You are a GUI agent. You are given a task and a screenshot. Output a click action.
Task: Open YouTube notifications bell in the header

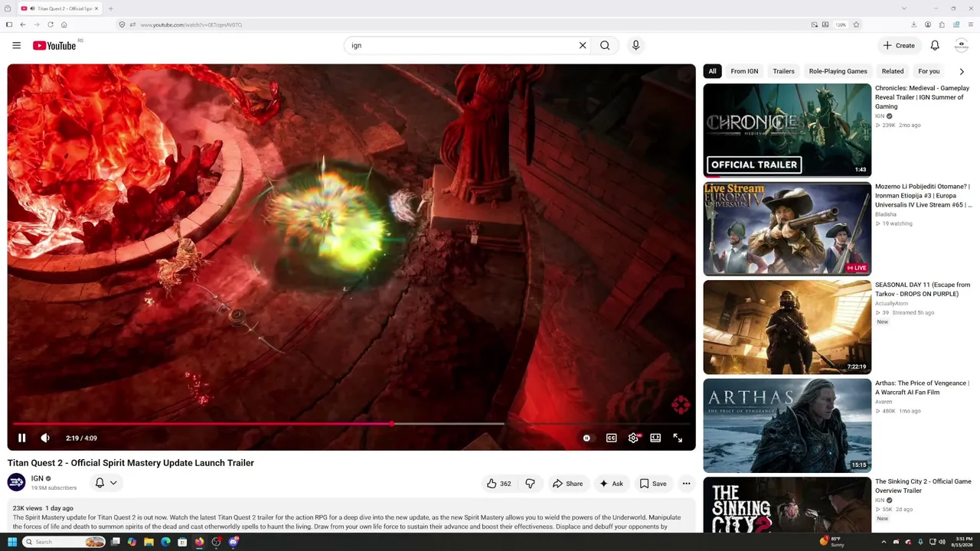(x=935, y=46)
